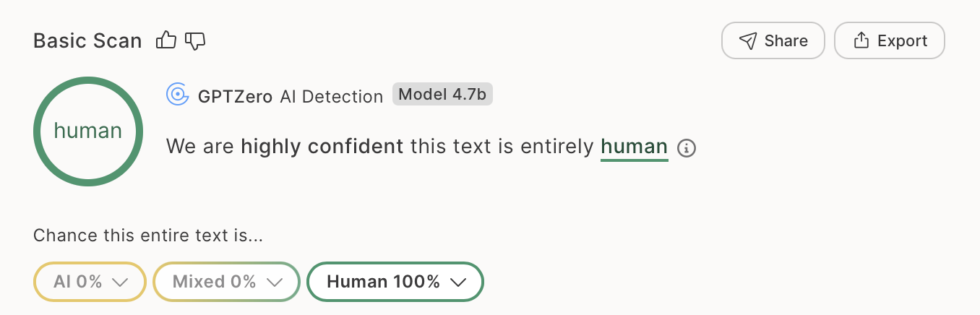Viewport: 980px width, 315px height.
Task: Expand the Mixed 0% dropdown
Action: (x=226, y=281)
